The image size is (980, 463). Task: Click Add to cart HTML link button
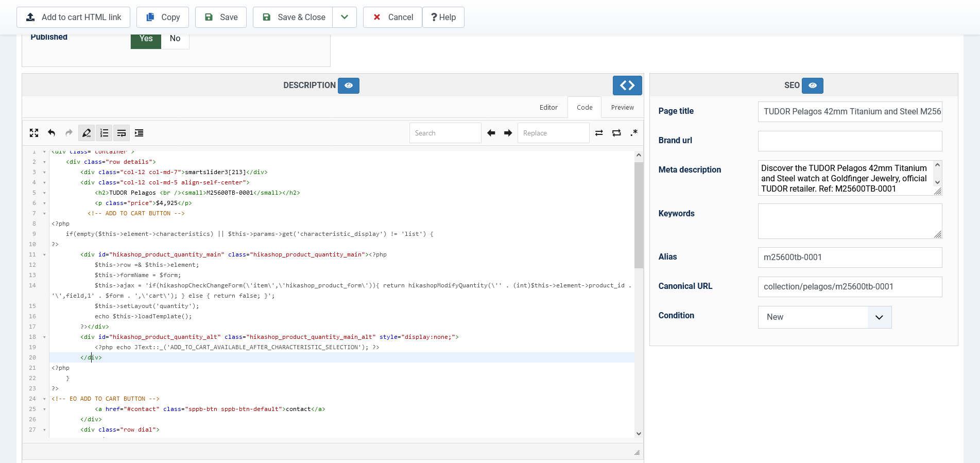pos(73,18)
